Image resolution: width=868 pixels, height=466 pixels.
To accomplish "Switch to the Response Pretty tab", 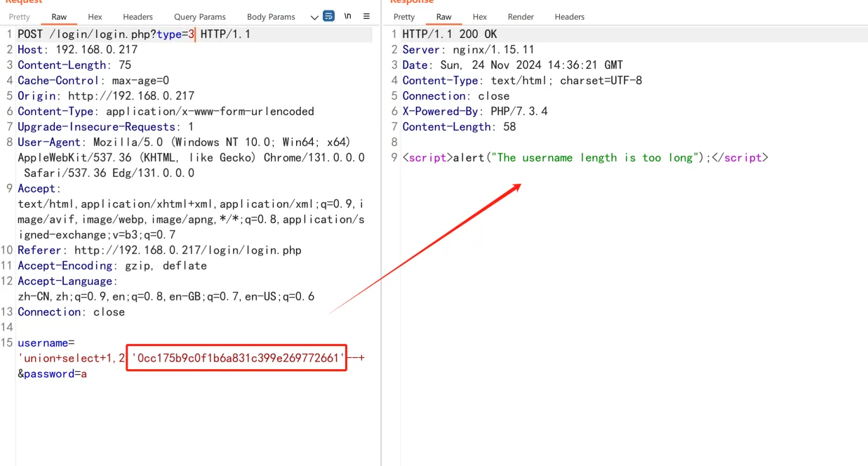I will click(404, 17).
